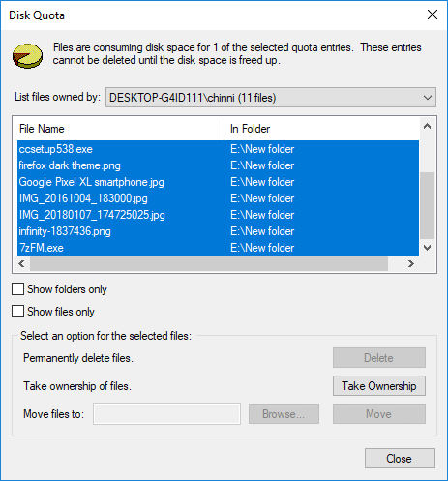
Task: Enable the Show files only checkbox
Action: 17,312
